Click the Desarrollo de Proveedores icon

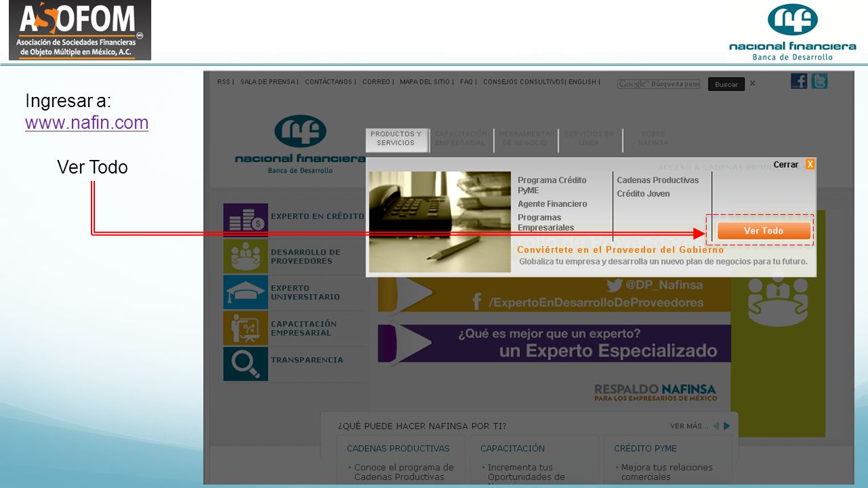tap(245, 256)
